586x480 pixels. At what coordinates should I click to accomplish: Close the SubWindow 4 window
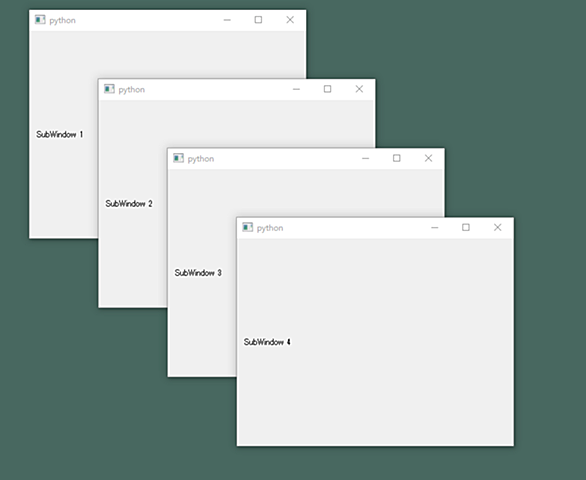497,227
